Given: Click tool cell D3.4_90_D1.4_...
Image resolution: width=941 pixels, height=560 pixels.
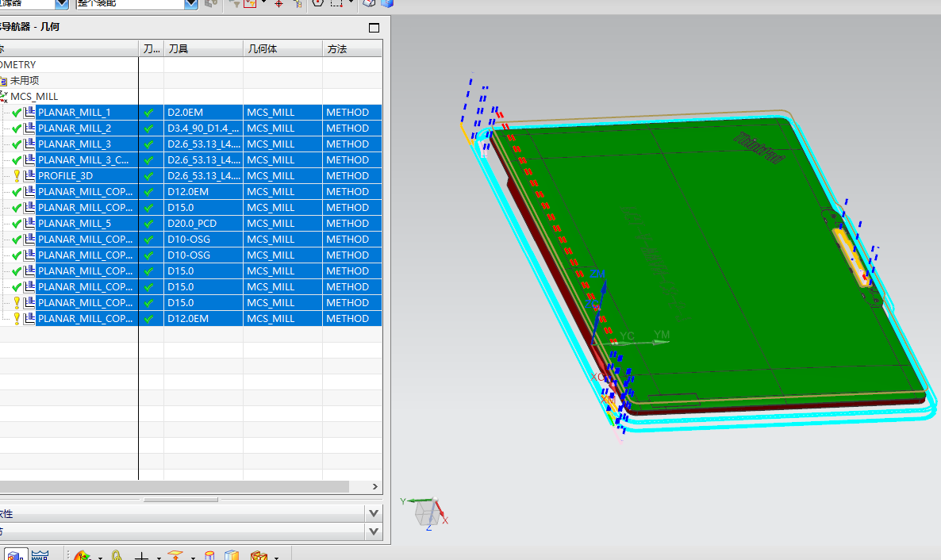Looking at the screenshot, I should (203, 128).
